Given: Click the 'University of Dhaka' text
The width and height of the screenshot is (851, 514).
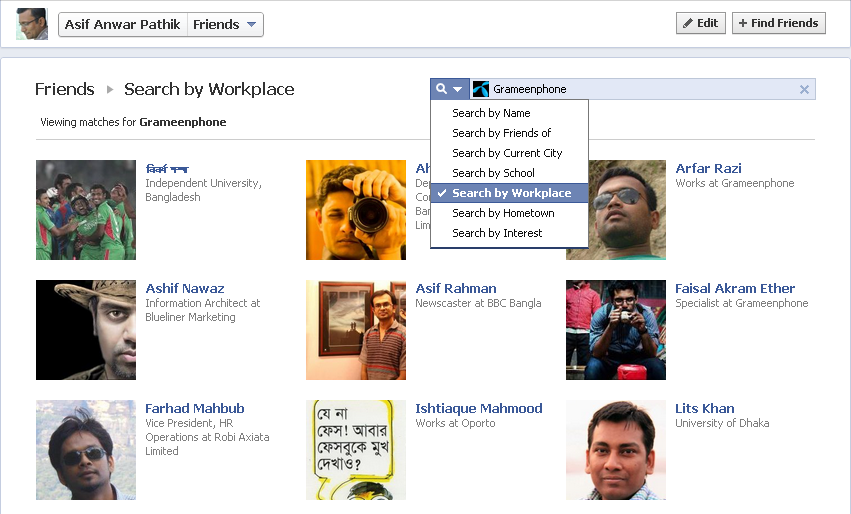Looking at the screenshot, I should 722,423.
